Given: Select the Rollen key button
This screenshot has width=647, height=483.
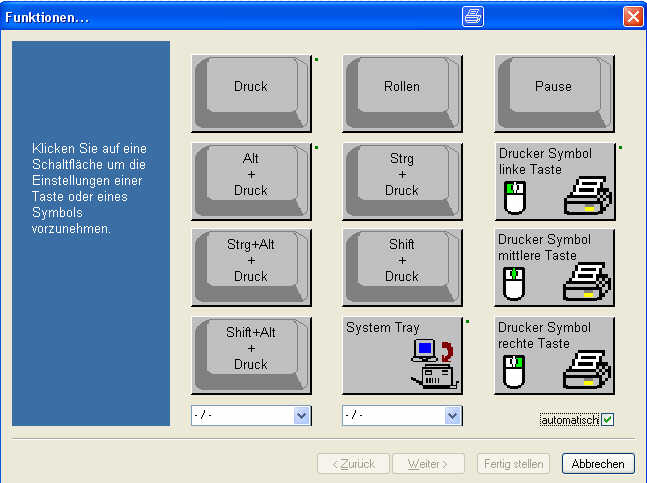Looking at the screenshot, I should tap(402, 94).
